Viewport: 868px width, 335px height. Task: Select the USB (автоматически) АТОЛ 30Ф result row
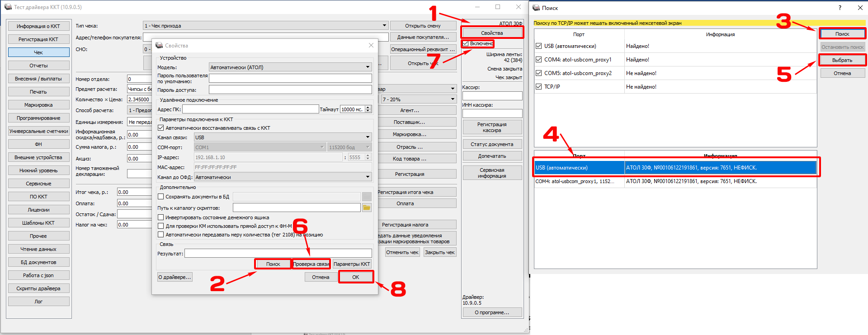point(675,168)
